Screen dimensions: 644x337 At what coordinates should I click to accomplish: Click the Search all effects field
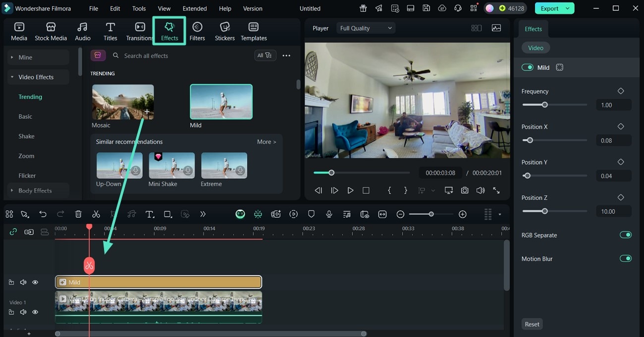[x=181, y=56]
